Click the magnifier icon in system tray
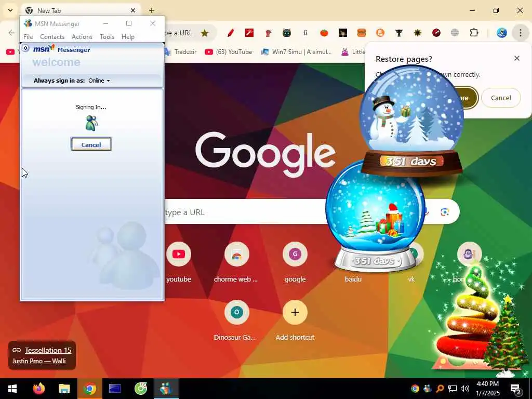Screen dimensions: 532x399 click(x=440, y=389)
